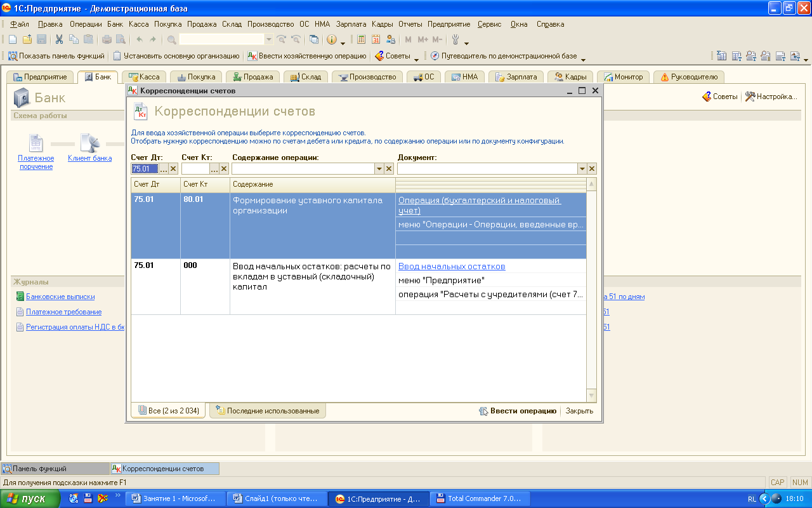Select the Все (2 из 2 034) tab
This screenshot has height=508, width=812.
[168, 411]
